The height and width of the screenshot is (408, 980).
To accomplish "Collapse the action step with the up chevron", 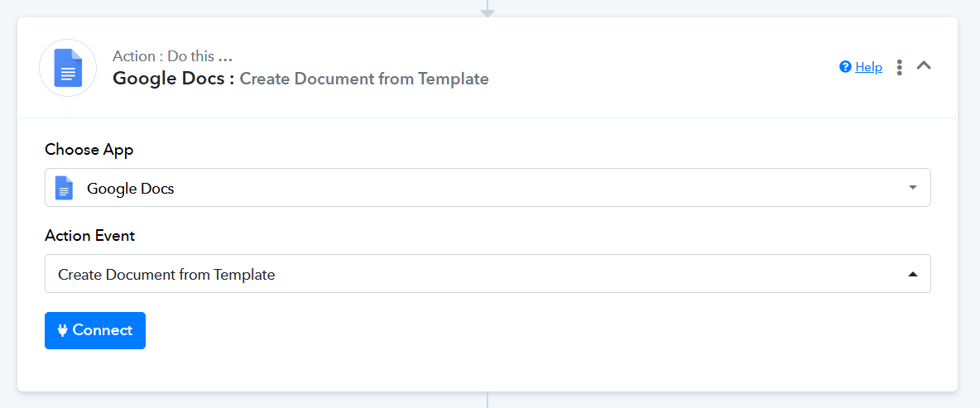I will 924,65.
